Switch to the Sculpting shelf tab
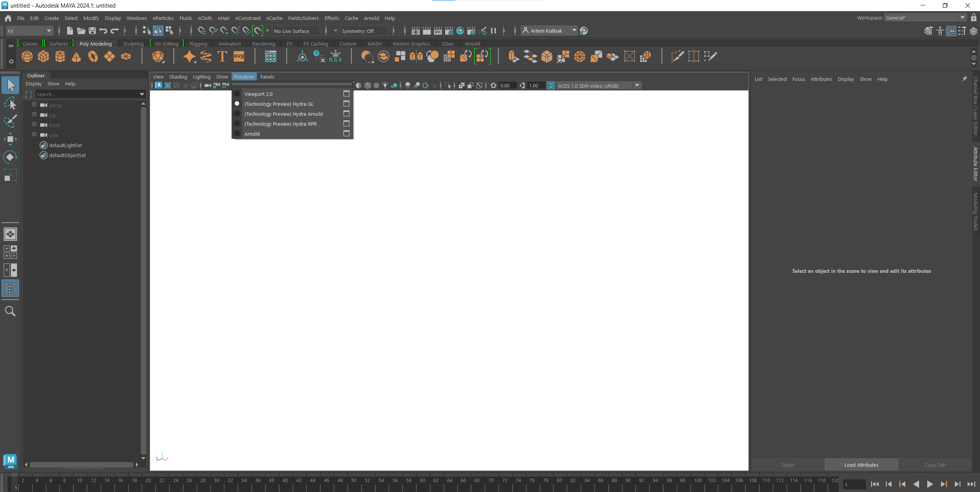The height and width of the screenshot is (492, 980). pyautogui.click(x=132, y=44)
